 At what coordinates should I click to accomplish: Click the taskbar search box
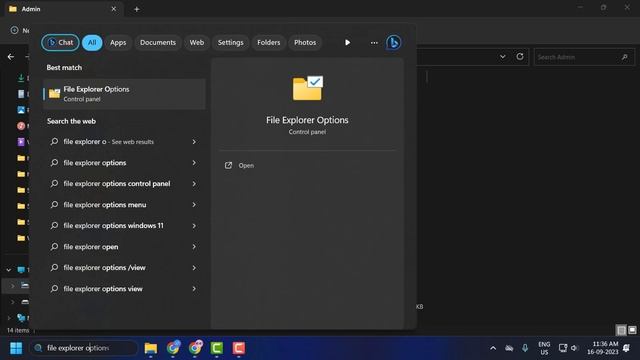pos(84,348)
